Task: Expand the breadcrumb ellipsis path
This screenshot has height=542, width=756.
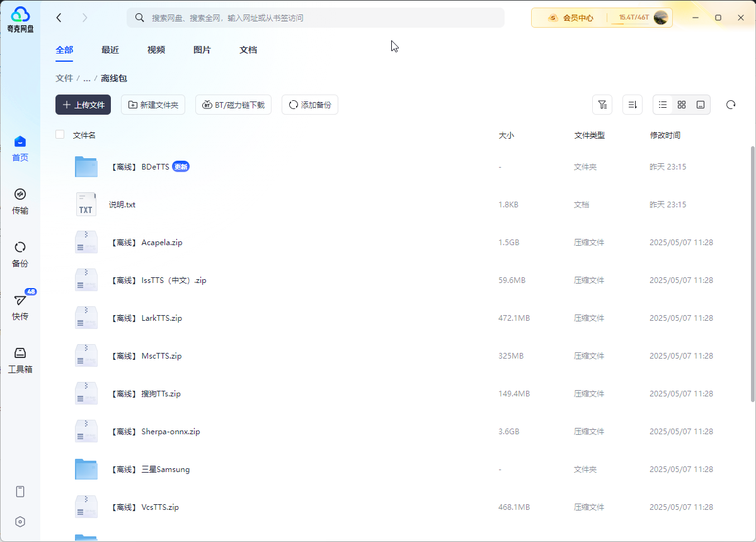Action: [x=87, y=78]
